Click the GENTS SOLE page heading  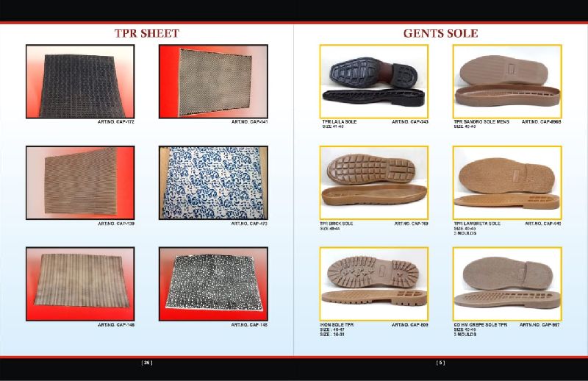point(440,33)
